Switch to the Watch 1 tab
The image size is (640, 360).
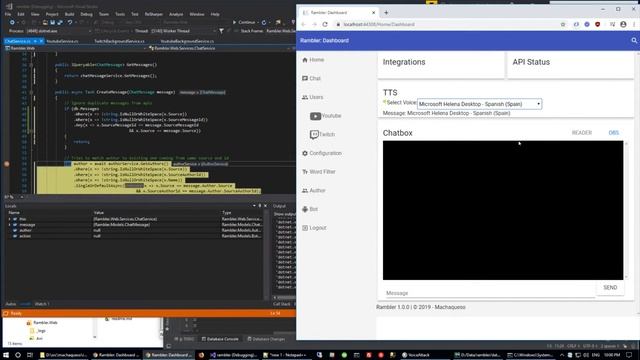point(41,304)
